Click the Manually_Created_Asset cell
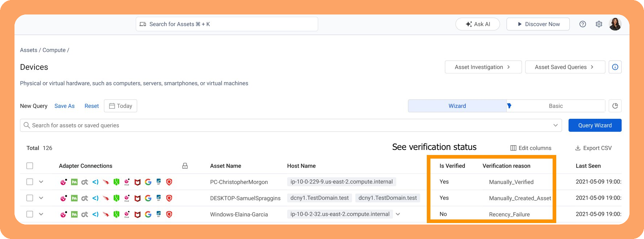The height and width of the screenshot is (239, 644). [520, 198]
